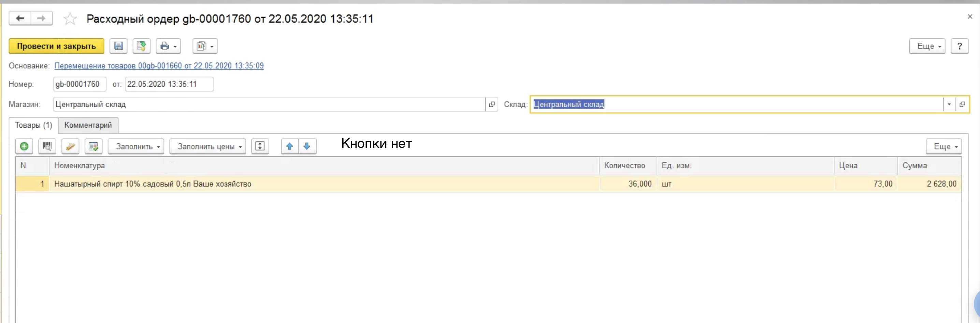Open the table's Еще menu
This screenshot has height=323, width=980.
pyautogui.click(x=944, y=146)
